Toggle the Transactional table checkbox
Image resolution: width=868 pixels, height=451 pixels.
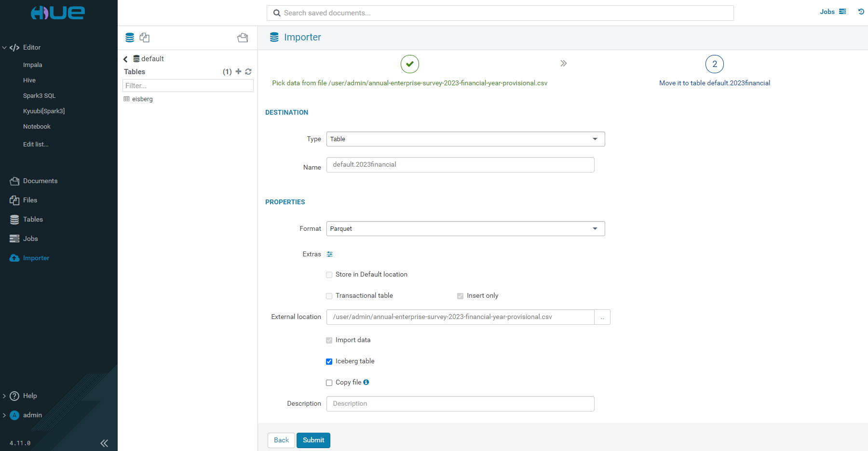[x=329, y=296]
